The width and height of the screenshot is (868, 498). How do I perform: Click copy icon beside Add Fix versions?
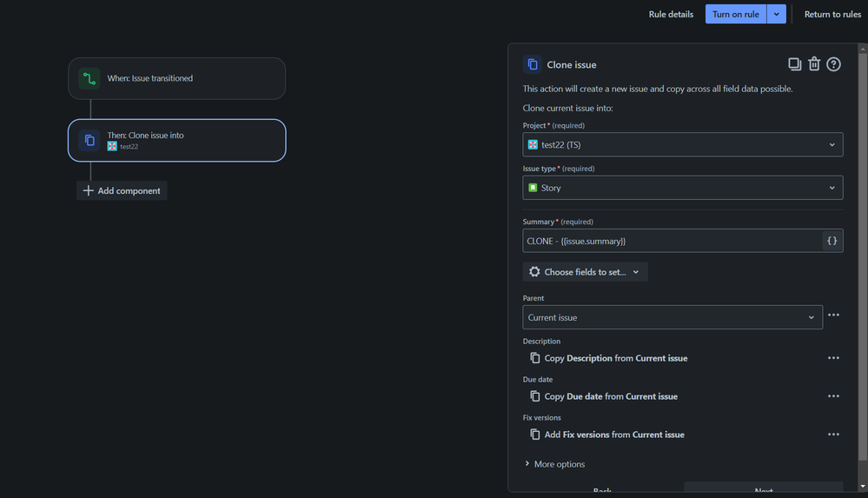click(534, 435)
